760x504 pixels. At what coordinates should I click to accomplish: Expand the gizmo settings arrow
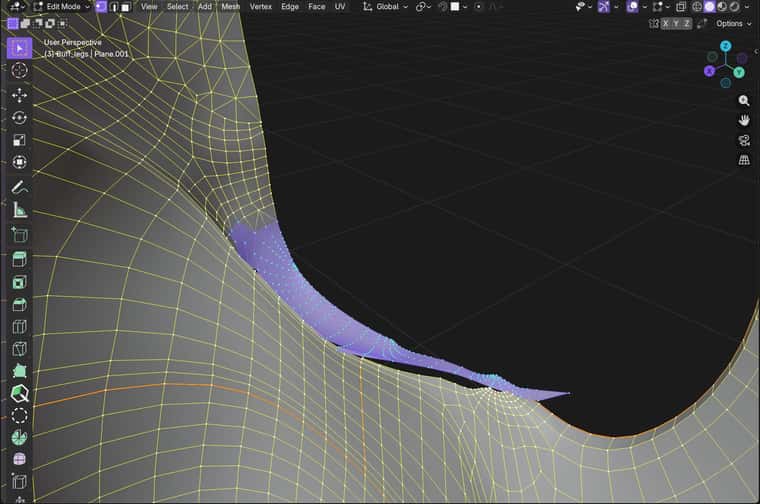click(x=616, y=6)
